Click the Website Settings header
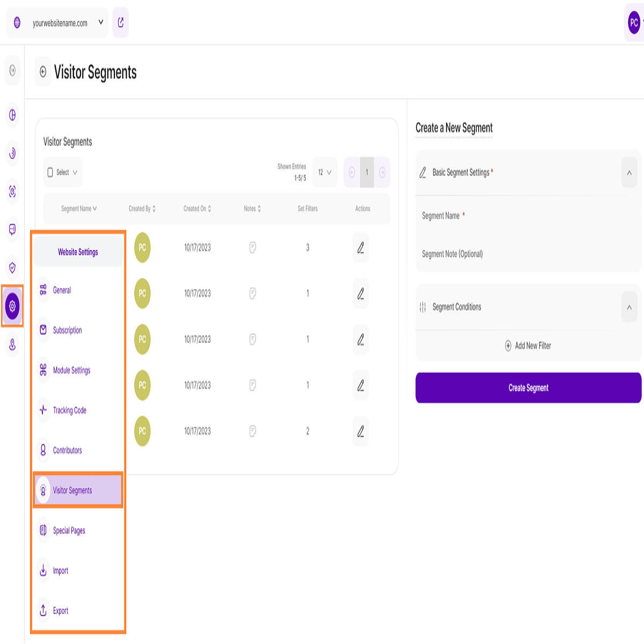Viewport: 644px width, 644px height. [78, 252]
